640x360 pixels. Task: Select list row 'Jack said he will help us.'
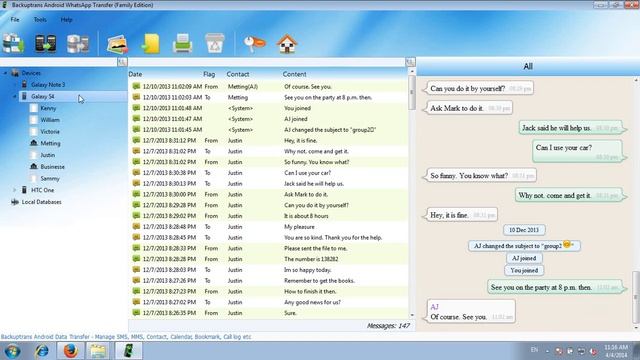pos(269,184)
